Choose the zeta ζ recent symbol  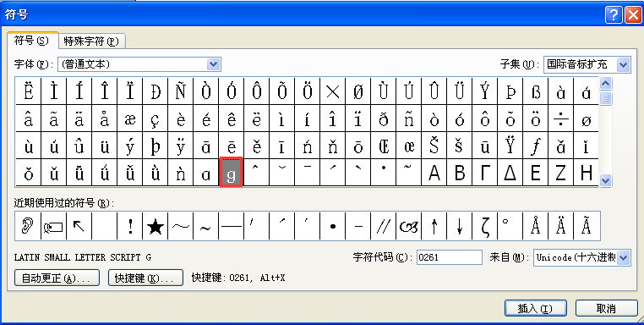485,226
